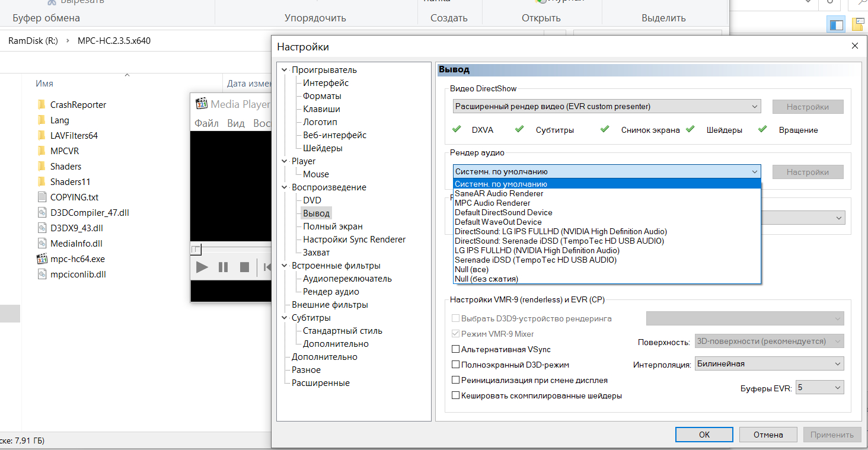Select SaneAR Audio Renderer from the list

tap(607, 193)
